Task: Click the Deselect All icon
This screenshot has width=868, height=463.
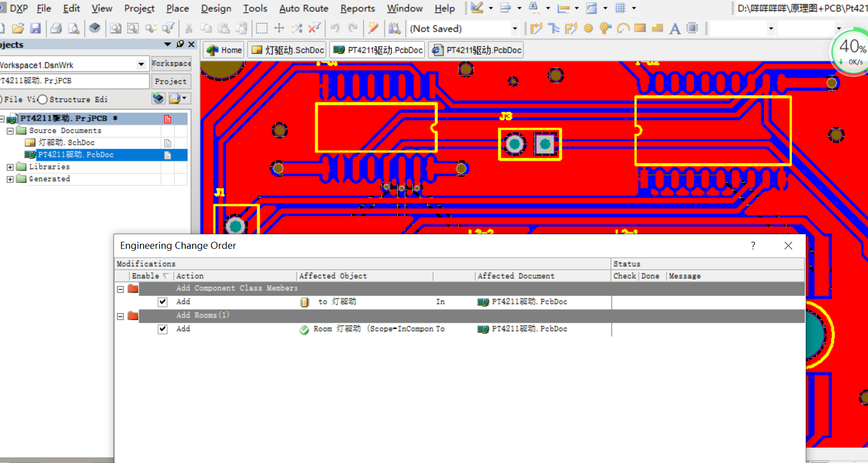Action: [x=297, y=29]
